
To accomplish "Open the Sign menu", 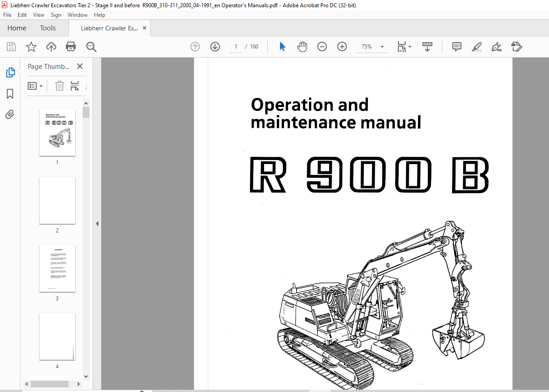I will 56,15.
